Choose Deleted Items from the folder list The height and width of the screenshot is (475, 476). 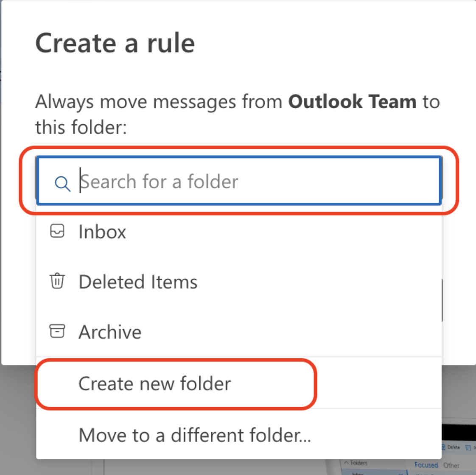tap(137, 281)
